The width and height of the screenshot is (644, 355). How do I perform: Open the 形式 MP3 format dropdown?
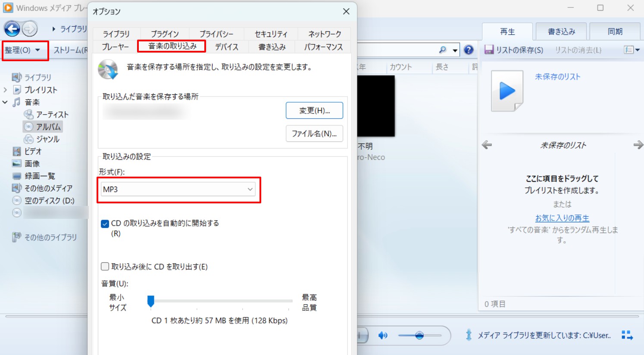178,189
